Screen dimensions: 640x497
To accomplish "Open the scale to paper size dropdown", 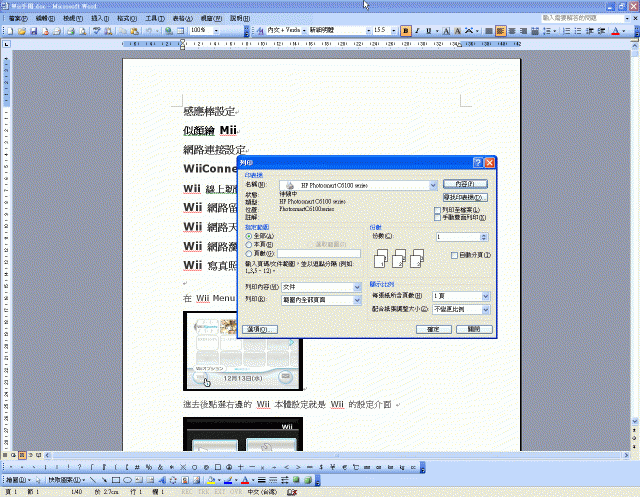I will pos(485,310).
